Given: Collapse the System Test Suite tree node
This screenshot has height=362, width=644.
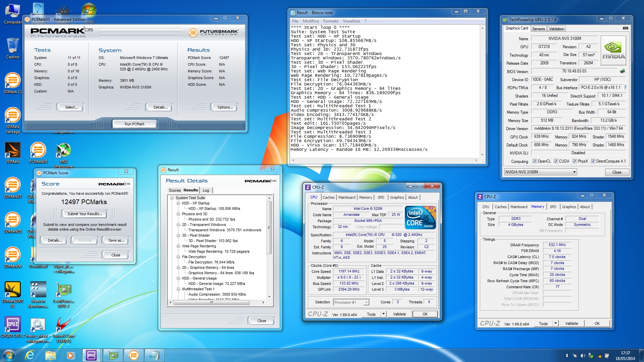Looking at the screenshot, I should [172, 198].
